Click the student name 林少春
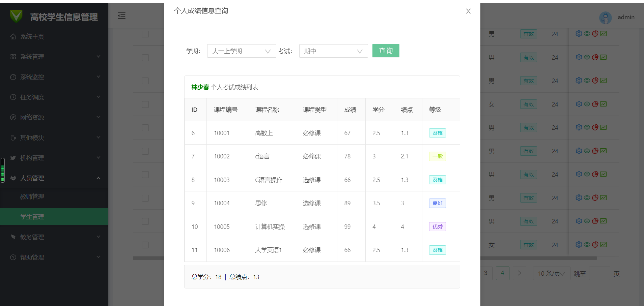The image size is (644, 306). click(x=200, y=87)
